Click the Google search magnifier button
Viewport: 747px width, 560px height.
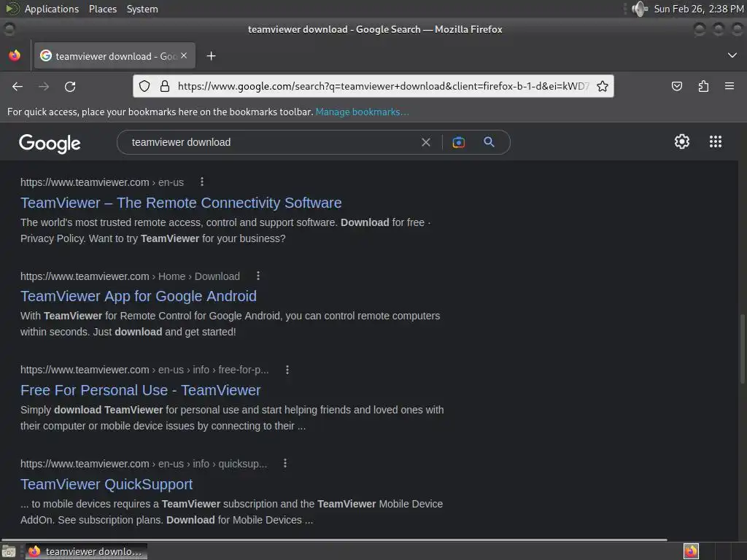pos(489,142)
